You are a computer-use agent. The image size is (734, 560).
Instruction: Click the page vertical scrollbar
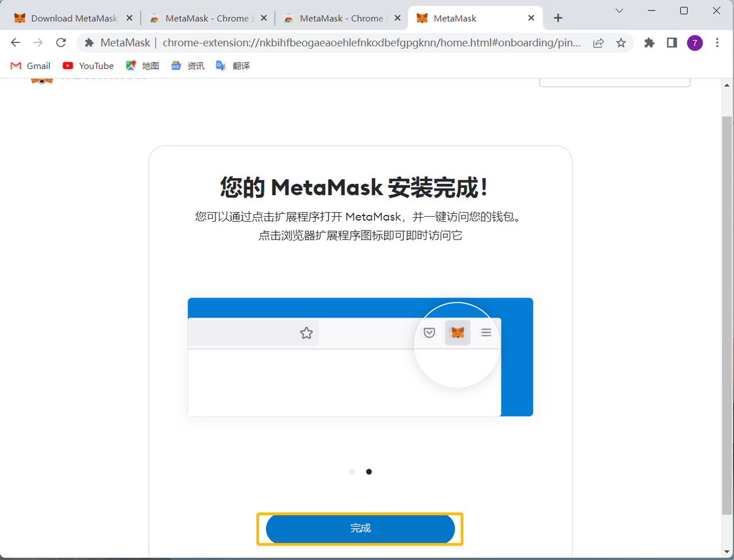tap(727, 315)
